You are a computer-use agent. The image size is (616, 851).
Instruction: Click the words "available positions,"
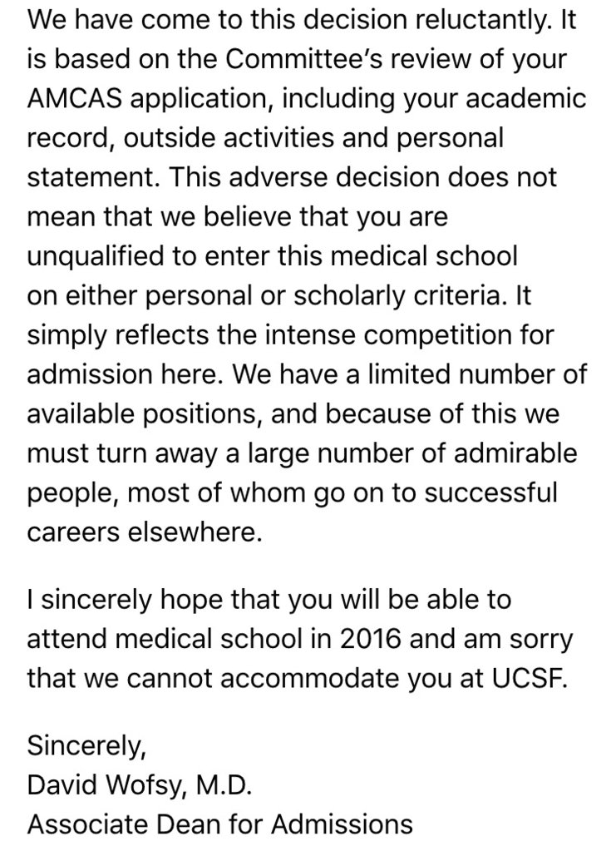(145, 414)
